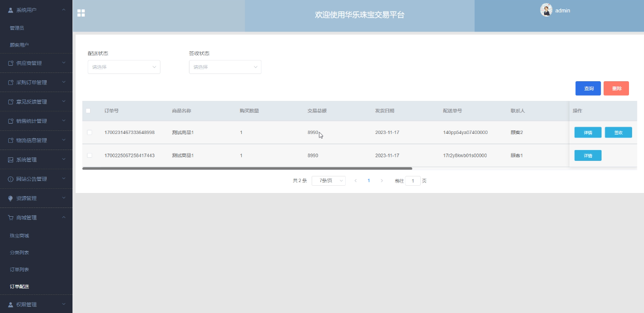Click the 配送单号 column header
Screen dimensions: 644x313
(452, 111)
